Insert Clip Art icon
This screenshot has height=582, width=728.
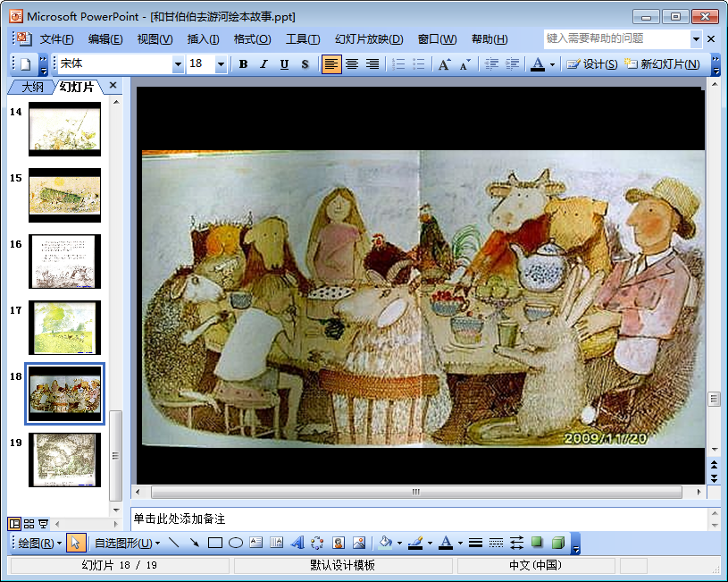339,543
